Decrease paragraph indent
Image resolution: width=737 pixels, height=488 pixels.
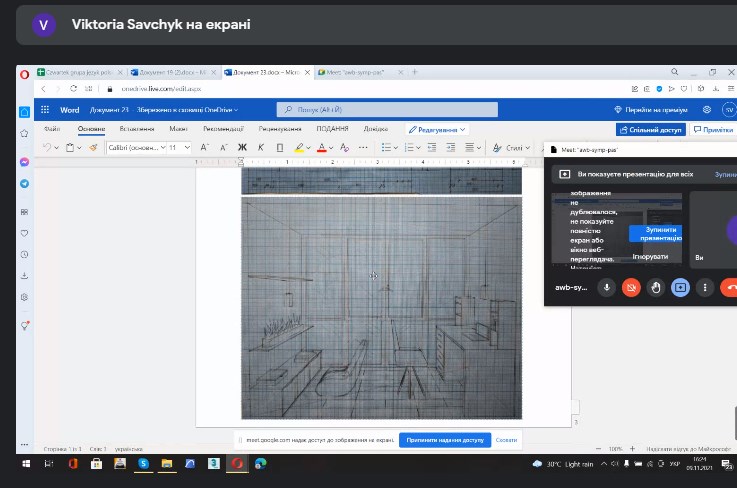click(432, 148)
